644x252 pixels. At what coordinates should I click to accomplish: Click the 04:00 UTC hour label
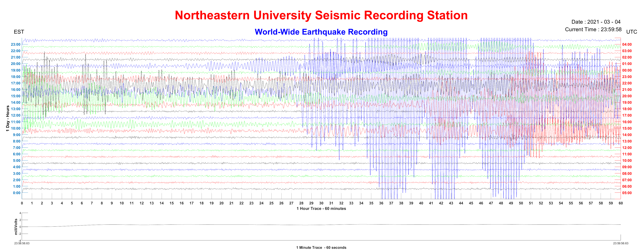[x=627, y=44]
